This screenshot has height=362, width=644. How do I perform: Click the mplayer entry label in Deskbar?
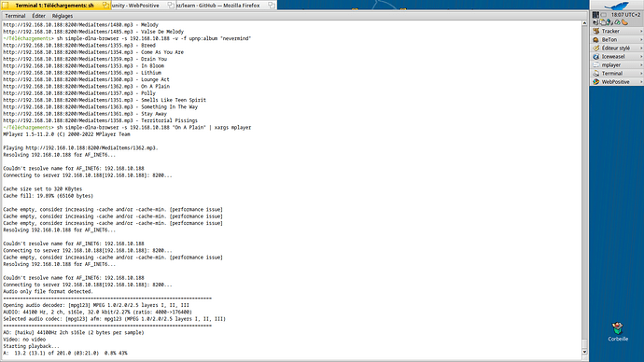click(x=611, y=65)
